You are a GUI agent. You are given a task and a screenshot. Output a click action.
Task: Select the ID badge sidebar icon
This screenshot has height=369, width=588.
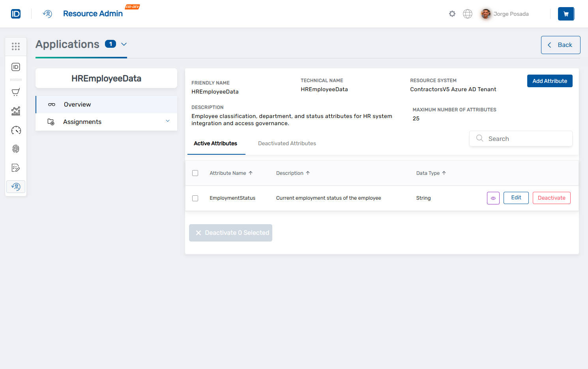click(16, 67)
